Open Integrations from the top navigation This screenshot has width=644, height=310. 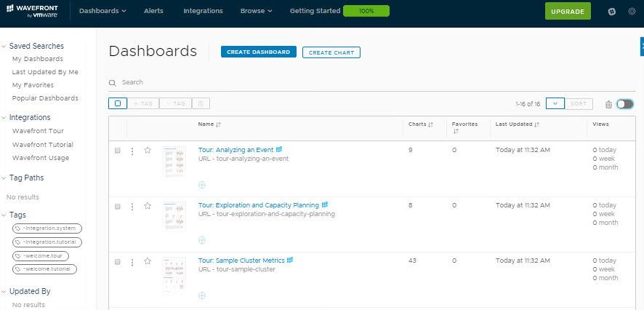203,11
